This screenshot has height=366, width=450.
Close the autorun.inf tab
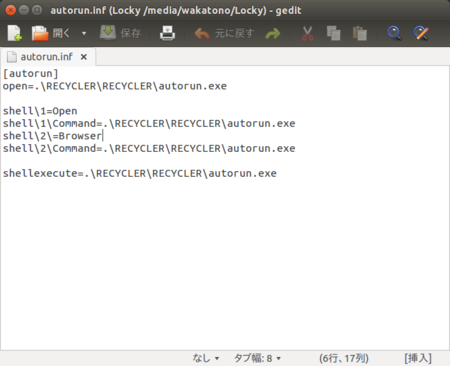point(84,57)
